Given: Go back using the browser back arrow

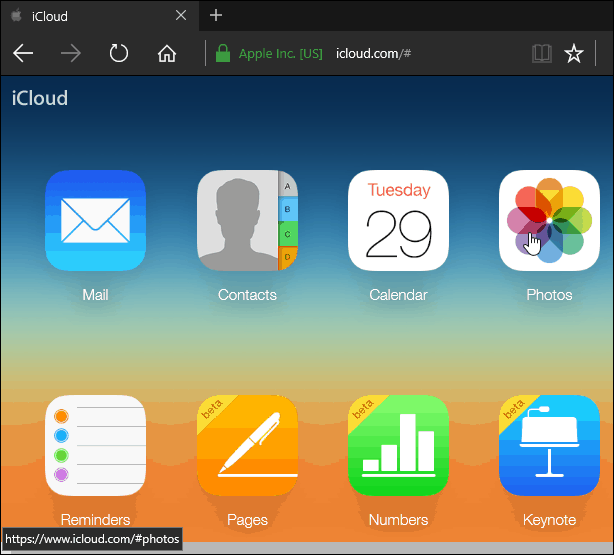Looking at the screenshot, I should tap(23, 53).
